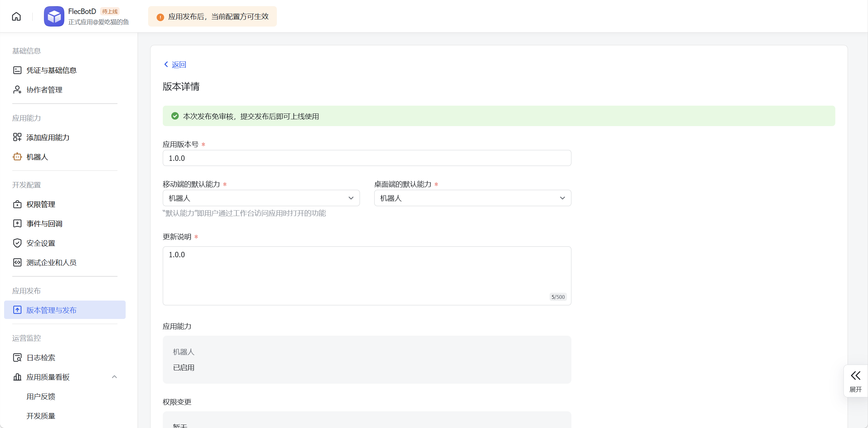Click the robot icon in sidebar
The width and height of the screenshot is (868, 428).
point(17,157)
